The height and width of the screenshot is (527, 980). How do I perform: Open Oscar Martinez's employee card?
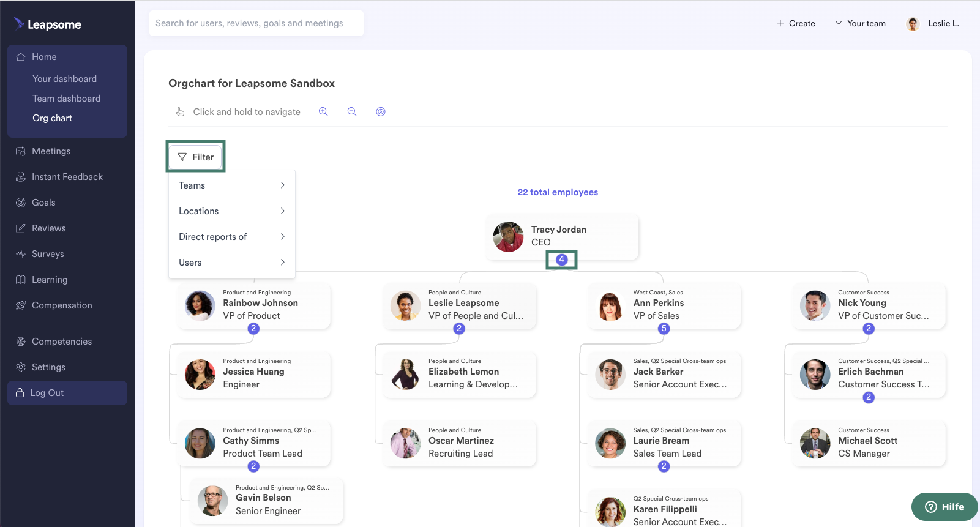pyautogui.click(x=460, y=444)
